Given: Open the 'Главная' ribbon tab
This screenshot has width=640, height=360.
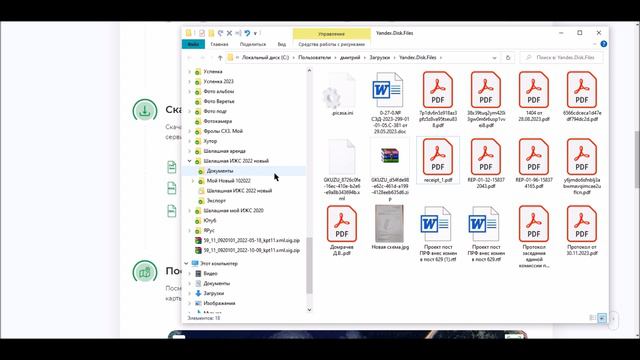Looking at the screenshot, I should tap(219, 44).
